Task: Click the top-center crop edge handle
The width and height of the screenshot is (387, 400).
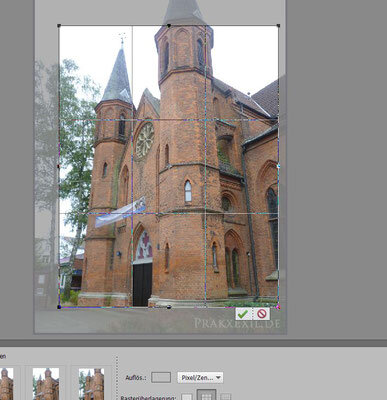Action: [169, 26]
